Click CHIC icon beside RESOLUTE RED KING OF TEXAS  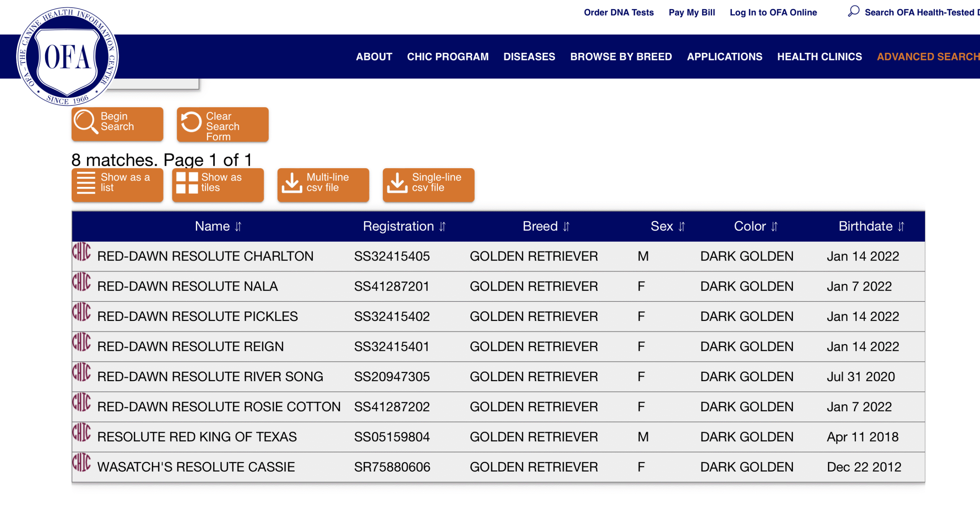82,433
